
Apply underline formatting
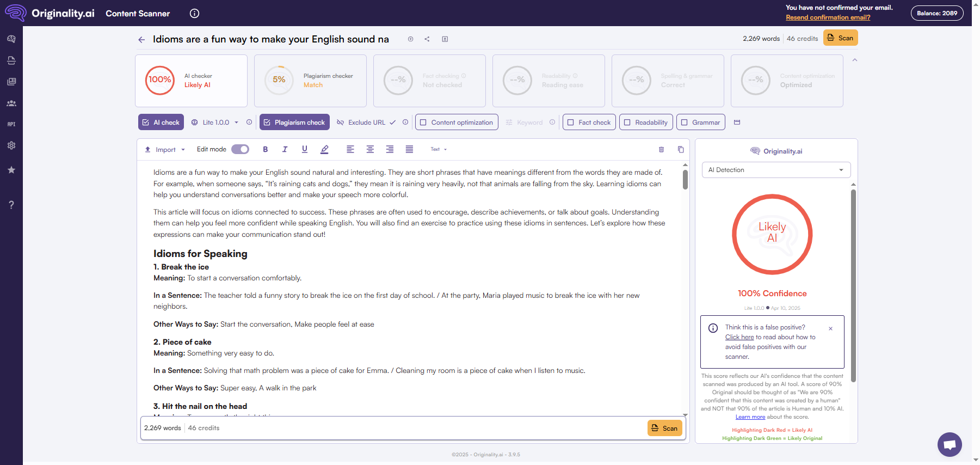coord(305,149)
